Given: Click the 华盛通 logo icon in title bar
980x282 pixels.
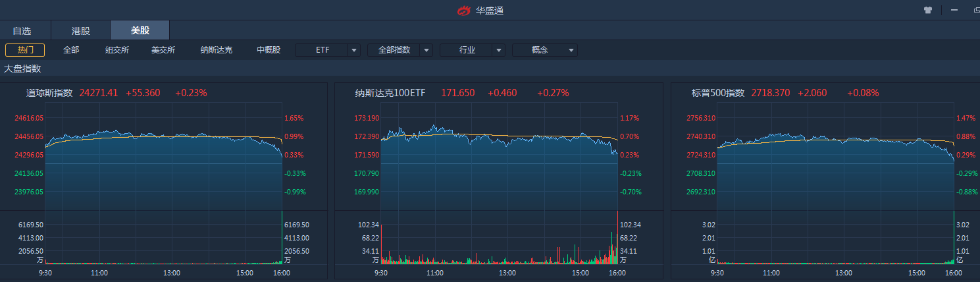Looking at the screenshot, I should point(465,10).
